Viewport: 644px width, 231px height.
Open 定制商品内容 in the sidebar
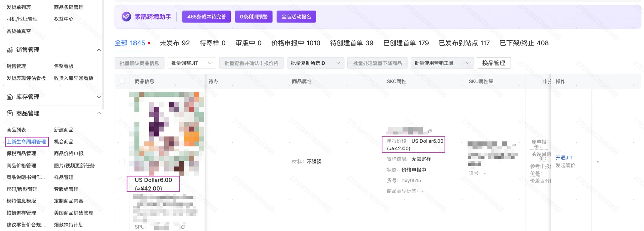point(69,201)
